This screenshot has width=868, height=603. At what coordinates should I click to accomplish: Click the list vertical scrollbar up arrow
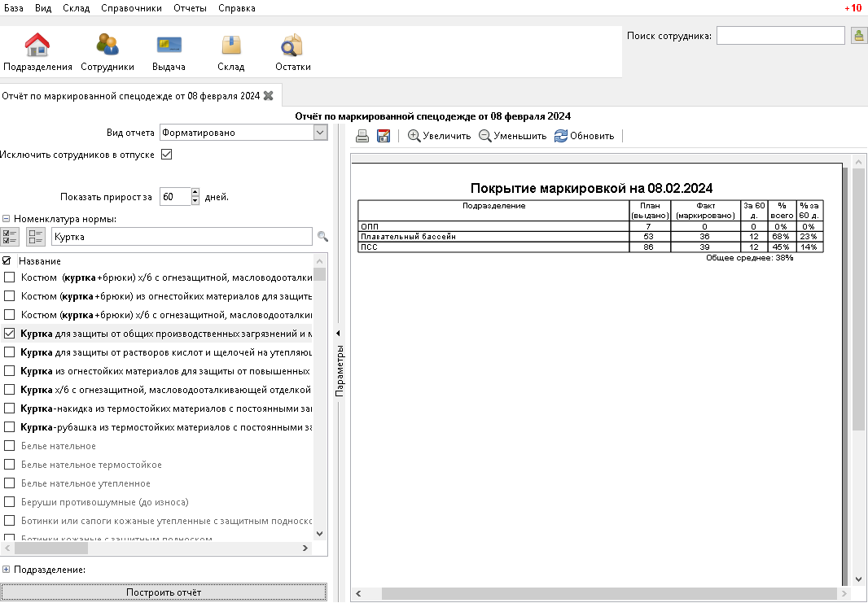coord(319,260)
